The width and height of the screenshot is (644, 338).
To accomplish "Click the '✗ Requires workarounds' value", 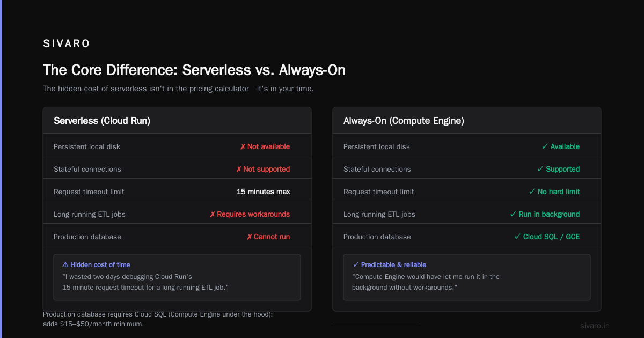I will pos(250,214).
